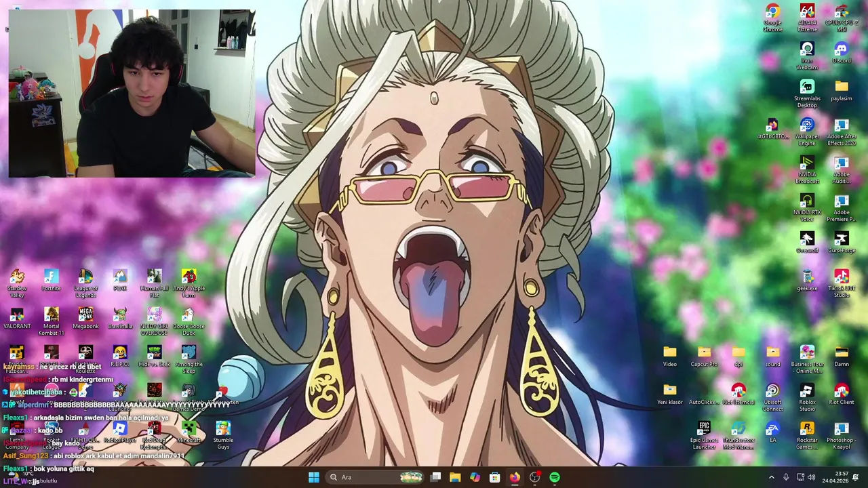
Task: Open the Ubisoft Connect shortcut
Action: (x=773, y=397)
